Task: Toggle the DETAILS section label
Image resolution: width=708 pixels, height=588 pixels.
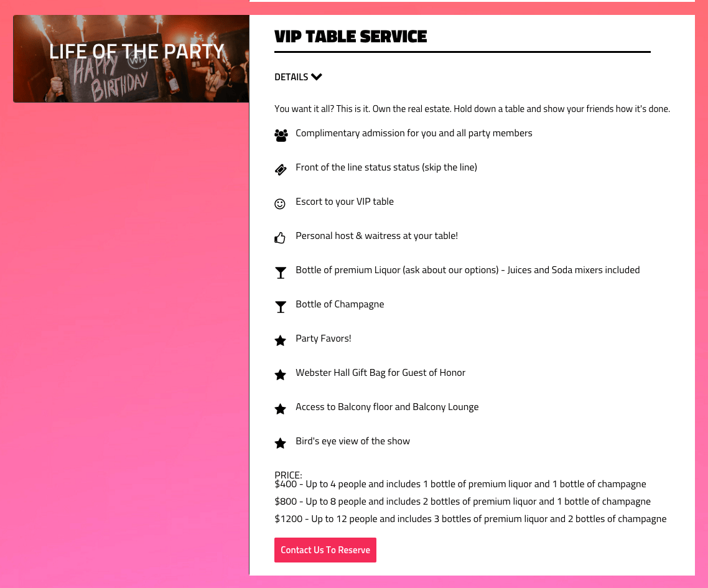Action: [x=291, y=77]
